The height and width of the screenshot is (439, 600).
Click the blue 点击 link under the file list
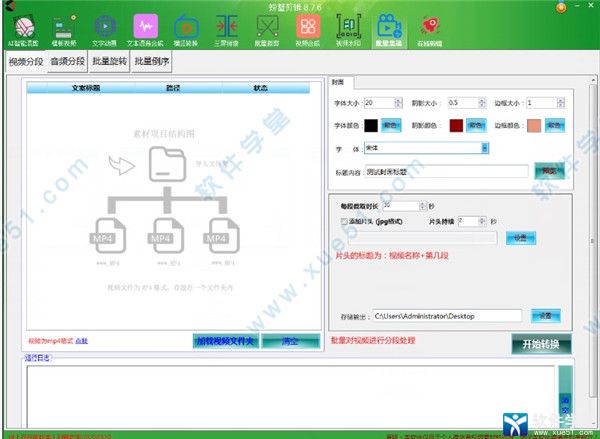(x=82, y=341)
